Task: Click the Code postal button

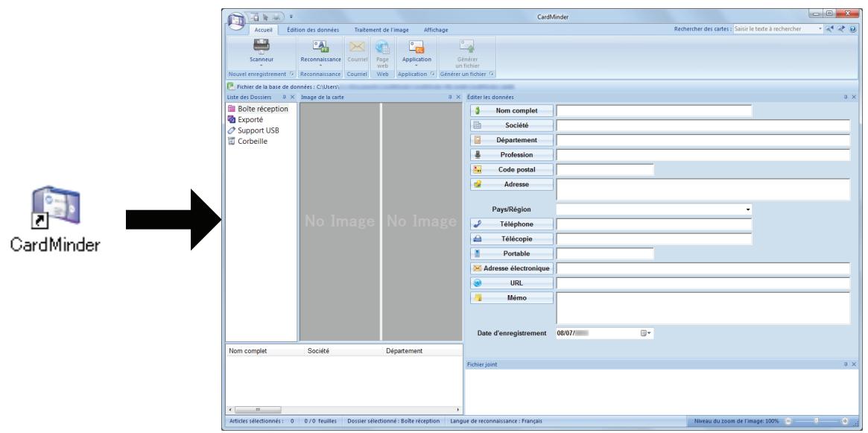Action: tap(512, 169)
